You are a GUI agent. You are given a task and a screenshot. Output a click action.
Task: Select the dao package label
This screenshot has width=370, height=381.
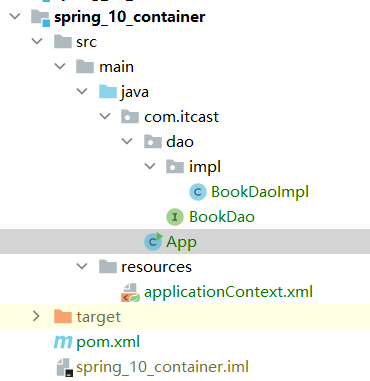coord(180,142)
